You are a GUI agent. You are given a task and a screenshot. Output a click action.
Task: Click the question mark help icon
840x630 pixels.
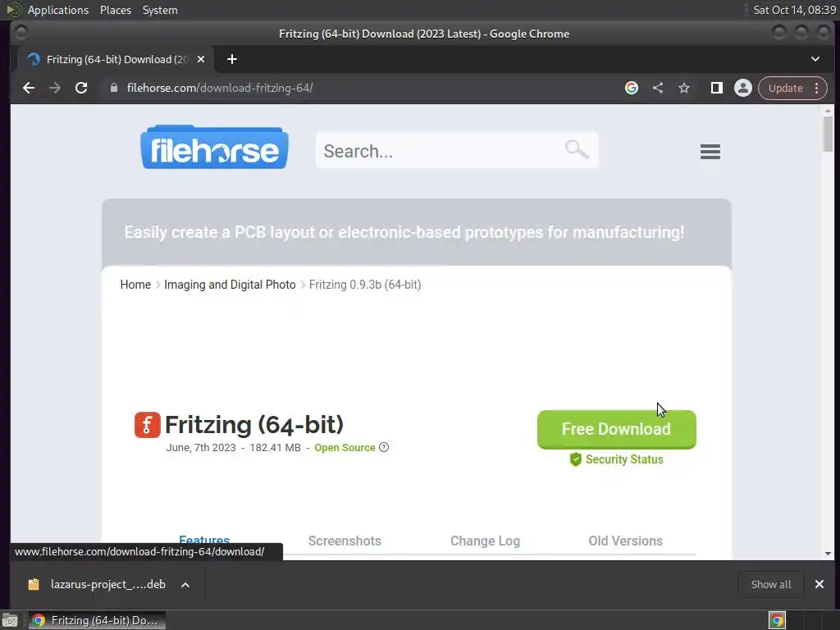pos(384,447)
